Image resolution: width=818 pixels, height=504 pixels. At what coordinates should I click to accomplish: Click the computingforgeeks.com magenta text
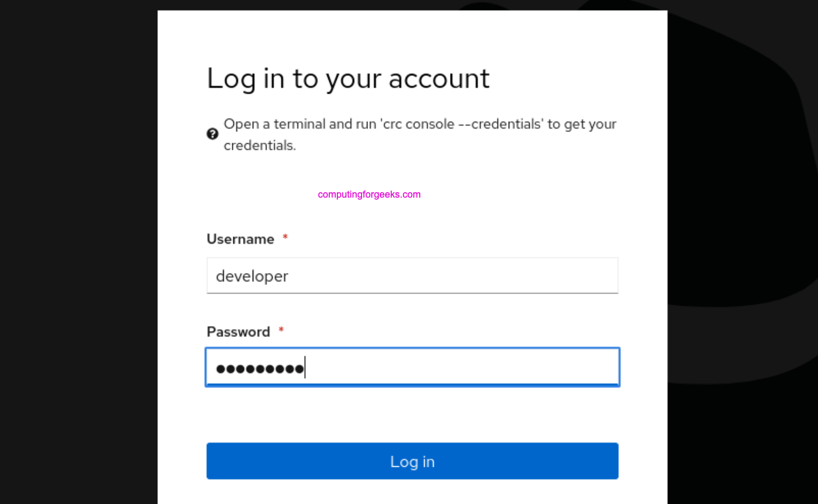369,194
